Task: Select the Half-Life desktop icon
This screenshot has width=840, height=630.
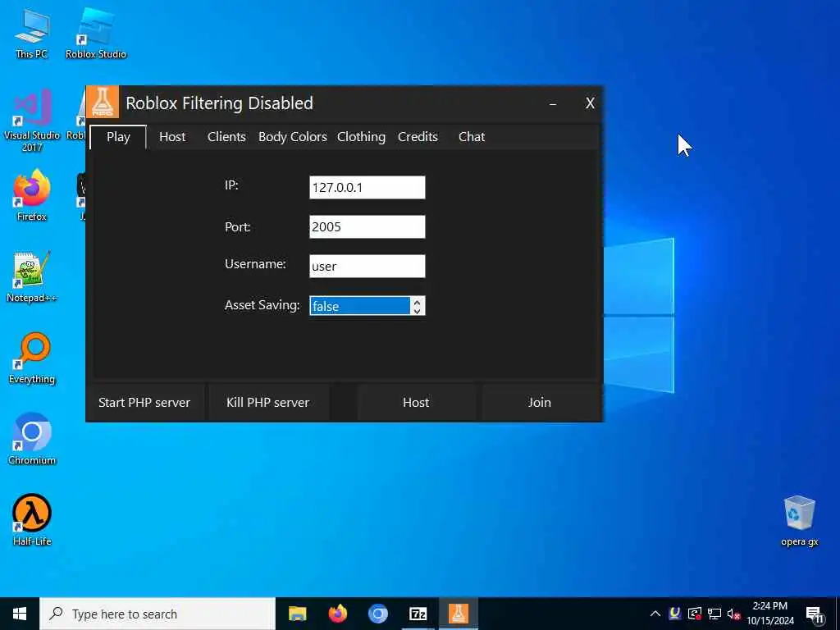Action: (32, 520)
